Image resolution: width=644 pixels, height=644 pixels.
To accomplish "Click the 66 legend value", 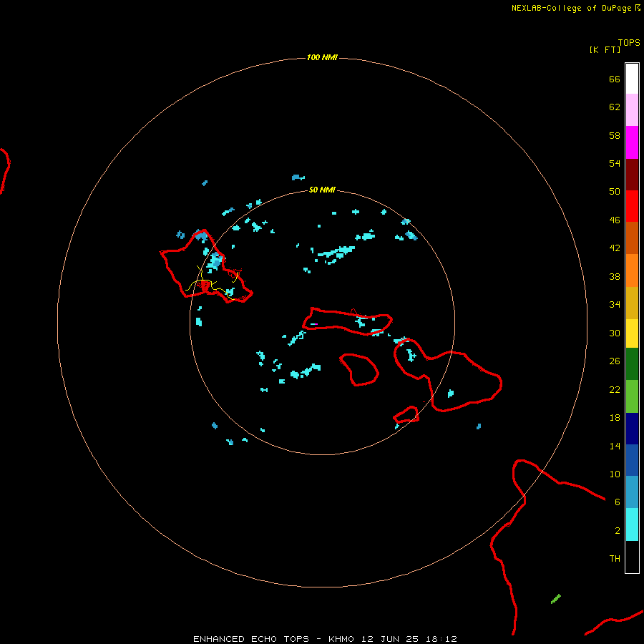I will tap(615, 79).
